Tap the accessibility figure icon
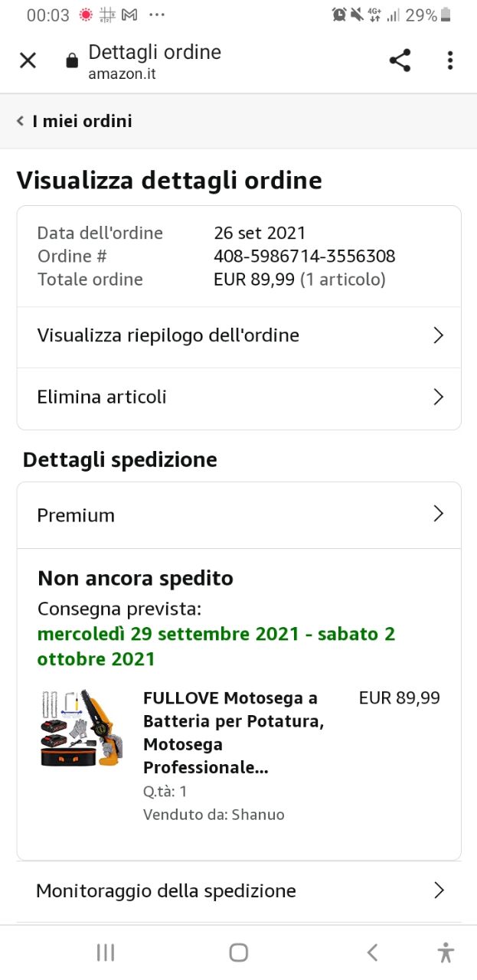The height and width of the screenshot is (980, 477). coord(446,952)
